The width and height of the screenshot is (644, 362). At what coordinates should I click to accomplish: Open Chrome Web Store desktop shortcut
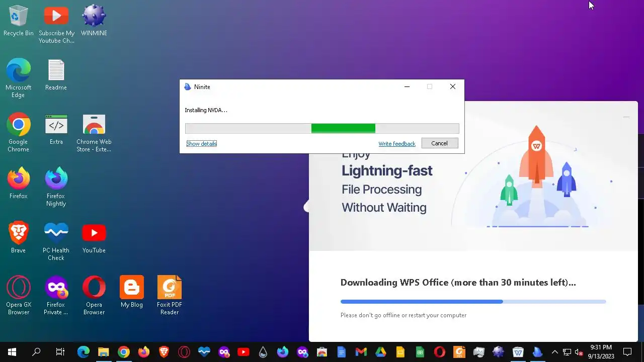pos(94,132)
